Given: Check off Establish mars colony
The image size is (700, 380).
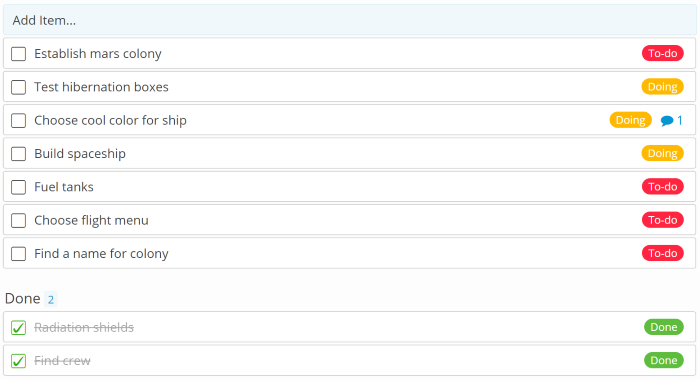Looking at the screenshot, I should coord(18,54).
